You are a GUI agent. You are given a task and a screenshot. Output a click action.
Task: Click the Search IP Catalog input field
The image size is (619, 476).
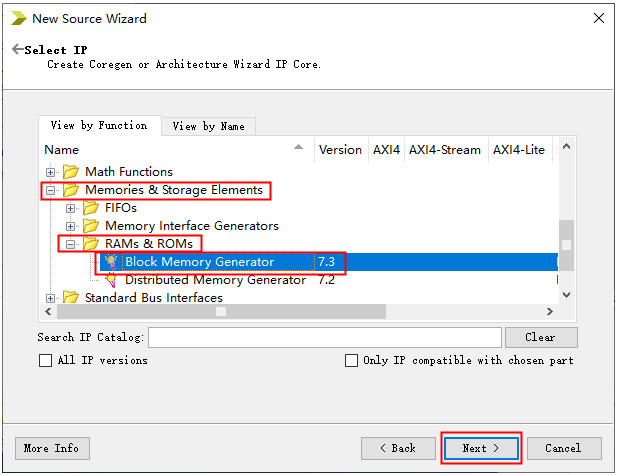(x=325, y=337)
